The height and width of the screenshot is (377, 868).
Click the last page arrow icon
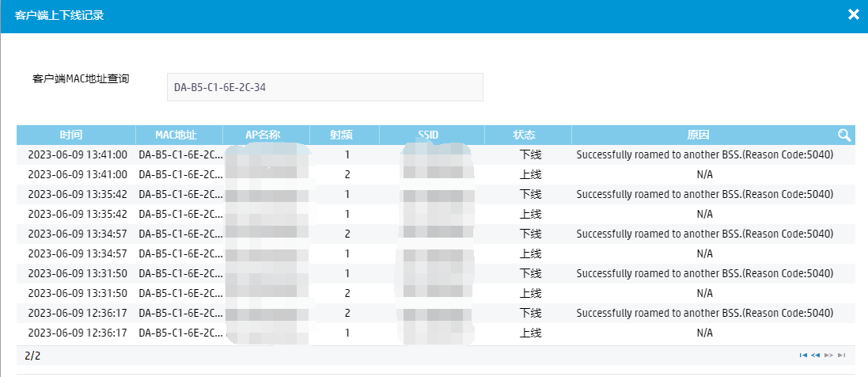tap(841, 356)
